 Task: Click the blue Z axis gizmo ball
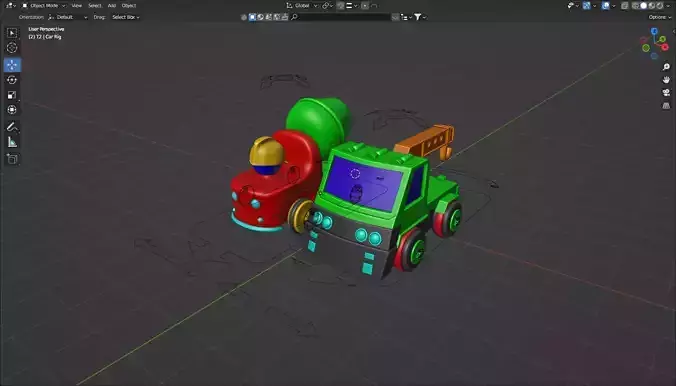point(654,31)
